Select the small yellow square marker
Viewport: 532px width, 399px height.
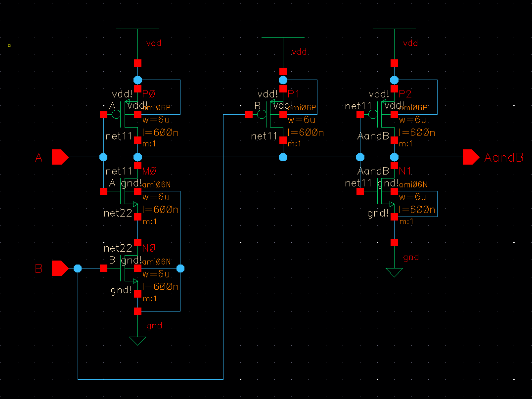[9, 45]
